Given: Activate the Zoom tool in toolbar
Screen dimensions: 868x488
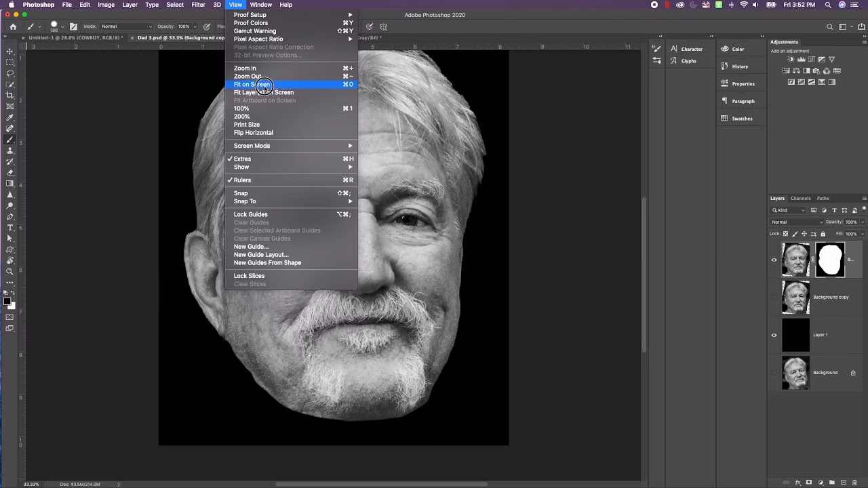Looking at the screenshot, I should tap(9, 271).
